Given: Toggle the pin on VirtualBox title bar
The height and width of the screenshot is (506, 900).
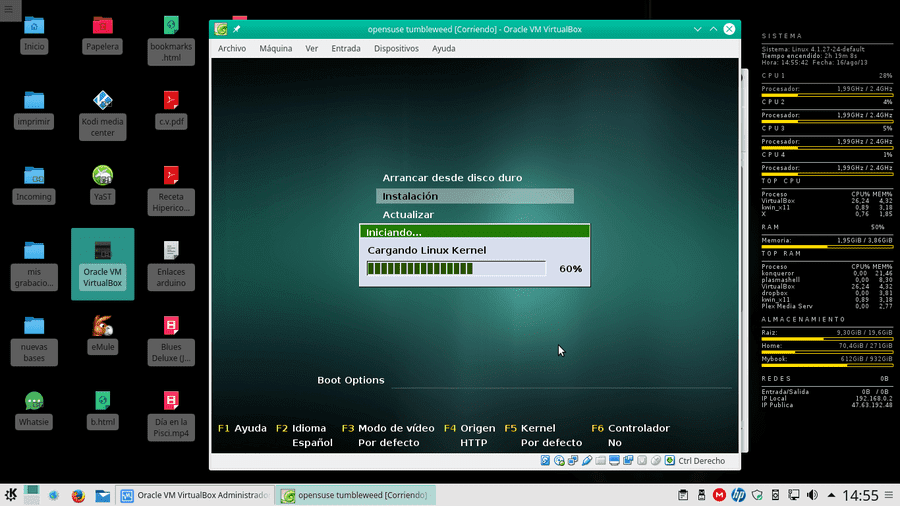Looking at the screenshot, I should pyautogui.click(x=236, y=29).
